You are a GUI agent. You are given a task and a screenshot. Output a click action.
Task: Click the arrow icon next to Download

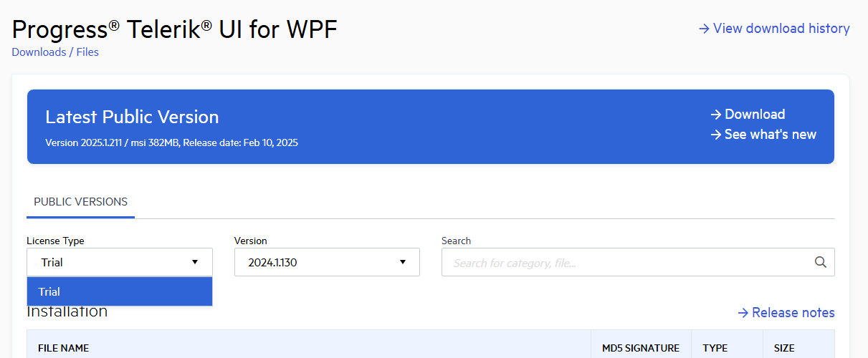pos(715,115)
